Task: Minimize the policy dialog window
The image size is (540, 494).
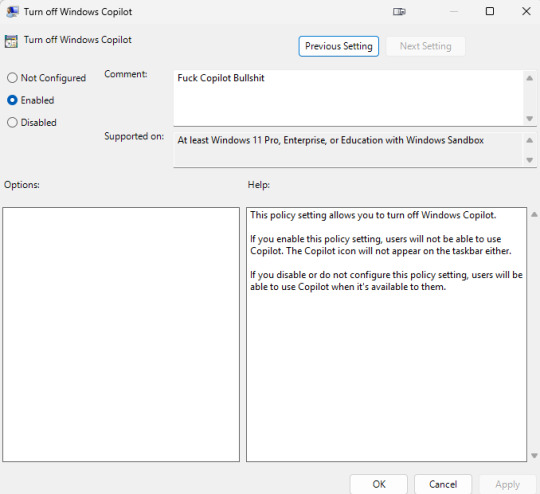Action: pyautogui.click(x=454, y=11)
